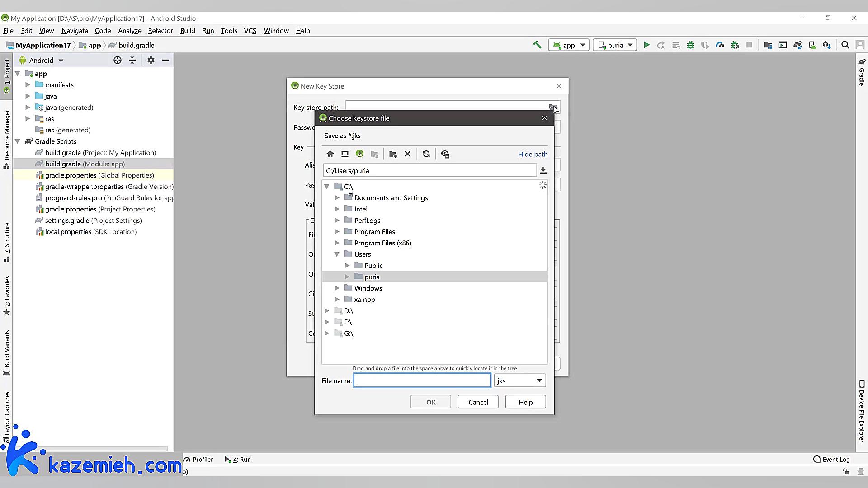Collapse the Users folder node
Screen dimensions: 868x488
coord(337,254)
